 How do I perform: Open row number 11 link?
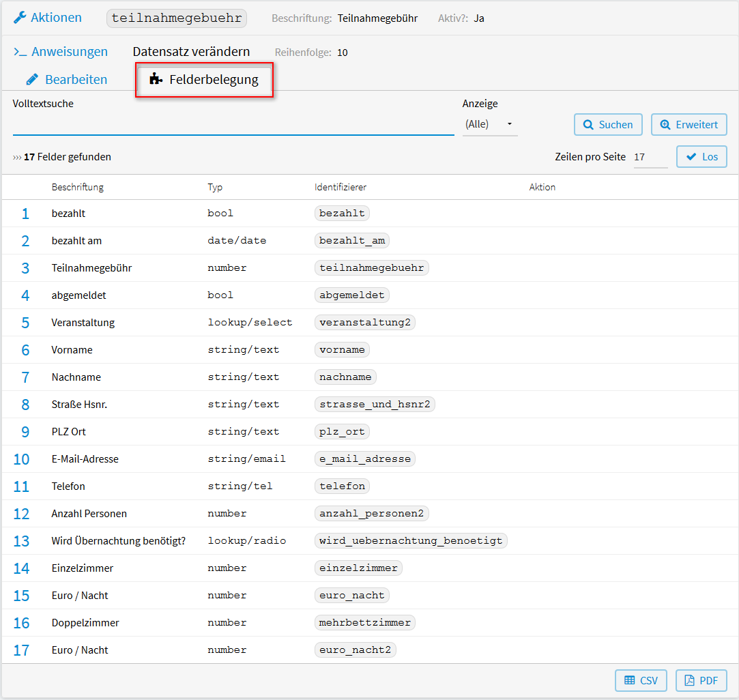[21, 487]
